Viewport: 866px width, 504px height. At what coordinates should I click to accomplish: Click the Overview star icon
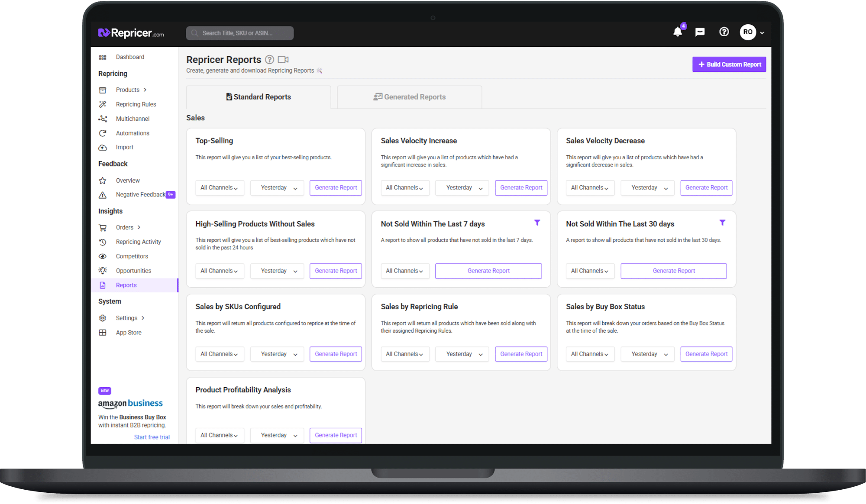point(103,180)
